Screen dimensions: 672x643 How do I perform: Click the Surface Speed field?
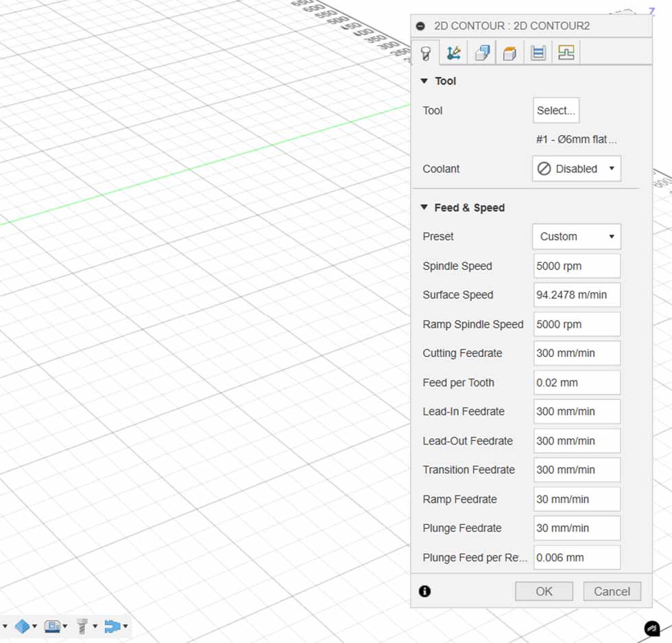click(x=577, y=294)
